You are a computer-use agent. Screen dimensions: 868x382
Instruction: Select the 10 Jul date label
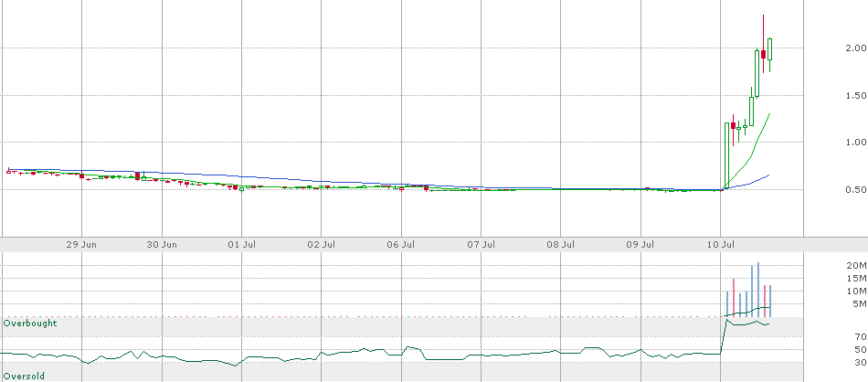(721, 244)
